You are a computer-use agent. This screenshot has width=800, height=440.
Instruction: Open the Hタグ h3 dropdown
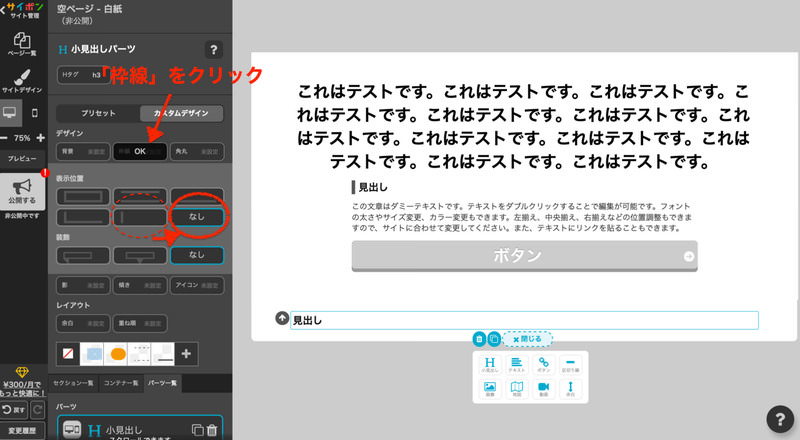(83, 75)
